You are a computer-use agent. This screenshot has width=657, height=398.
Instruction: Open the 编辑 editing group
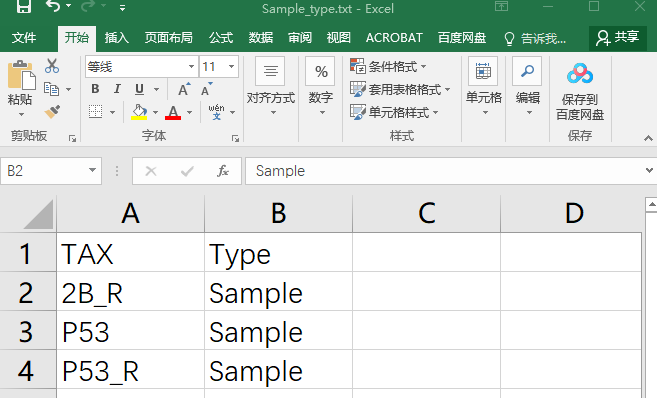click(528, 86)
